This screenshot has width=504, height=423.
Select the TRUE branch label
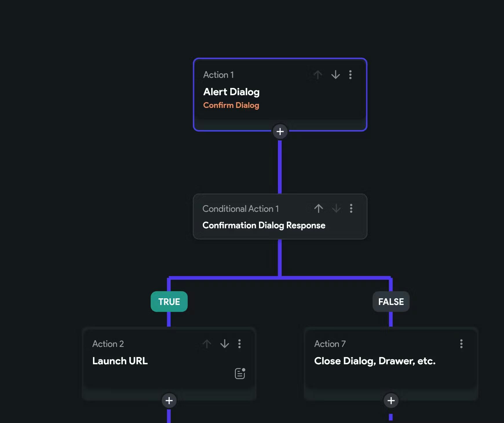point(169,301)
